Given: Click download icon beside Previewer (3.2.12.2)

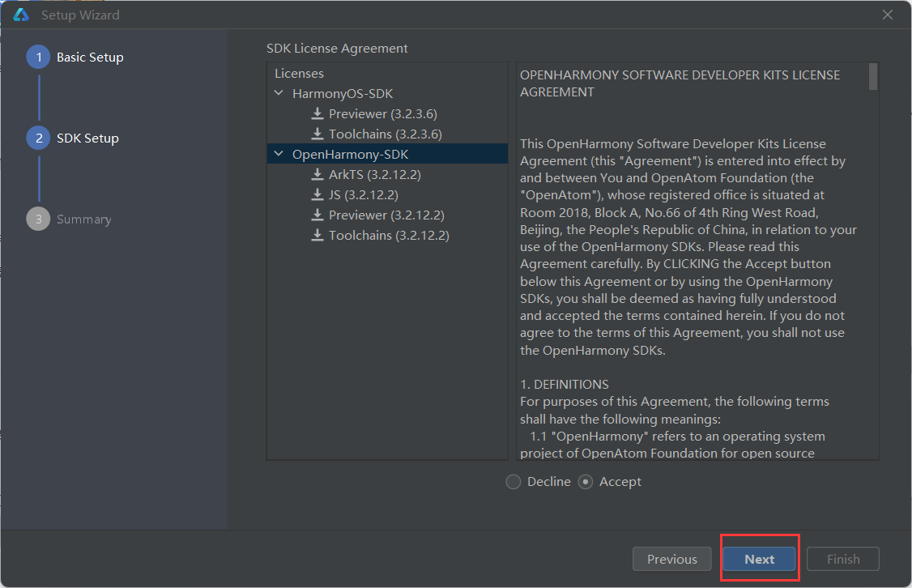Looking at the screenshot, I should pos(317,215).
